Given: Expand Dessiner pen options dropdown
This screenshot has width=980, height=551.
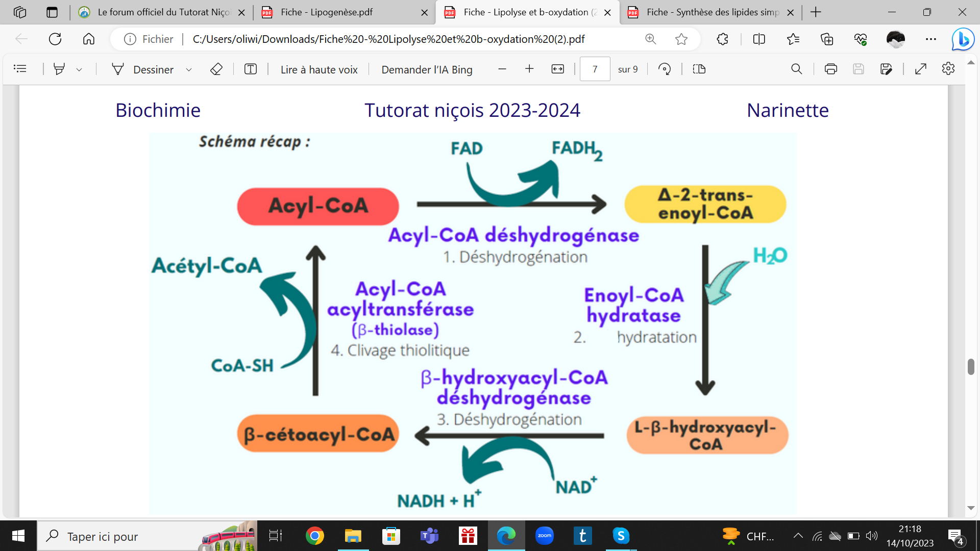Looking at the screenshot, I should pyautogui.click(x=189, y=69).
